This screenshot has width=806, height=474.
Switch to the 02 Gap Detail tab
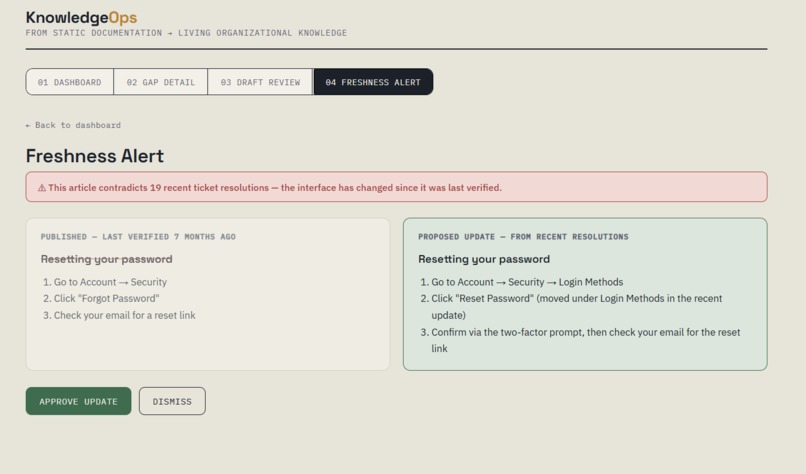click(x=161, y=82)
